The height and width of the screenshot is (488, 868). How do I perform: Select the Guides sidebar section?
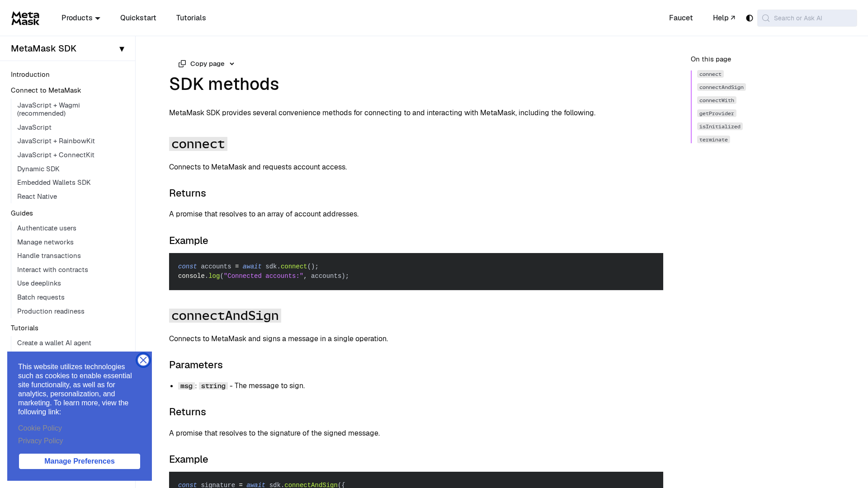[x=22, y=213]
